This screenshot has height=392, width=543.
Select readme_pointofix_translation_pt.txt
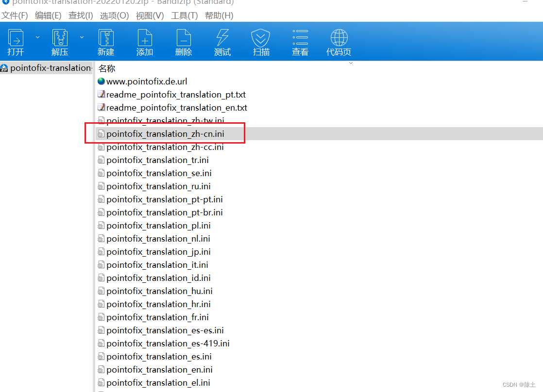click(x=176, y=95)
